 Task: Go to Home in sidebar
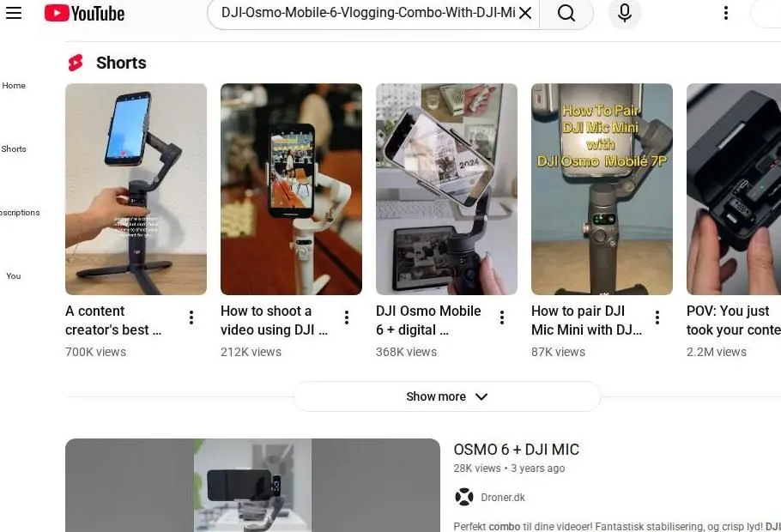(x=14, y=86)
